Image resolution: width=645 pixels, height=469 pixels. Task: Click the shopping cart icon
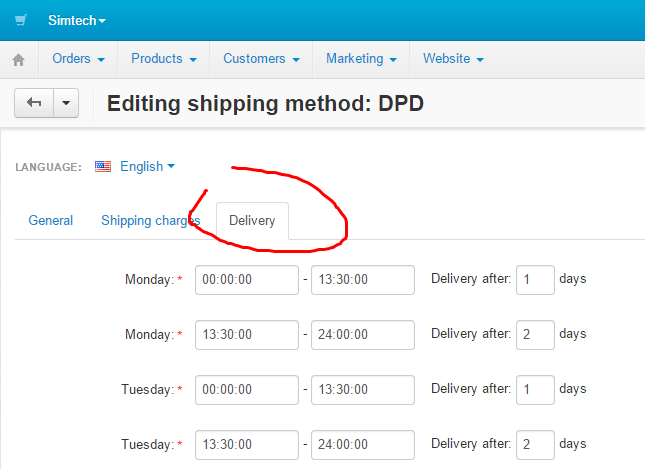point(20,20)
